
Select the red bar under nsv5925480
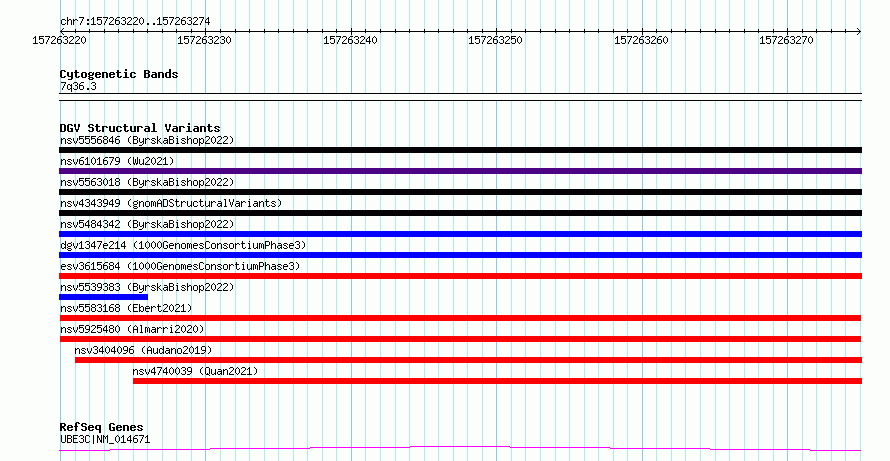[x=460, y=339]
